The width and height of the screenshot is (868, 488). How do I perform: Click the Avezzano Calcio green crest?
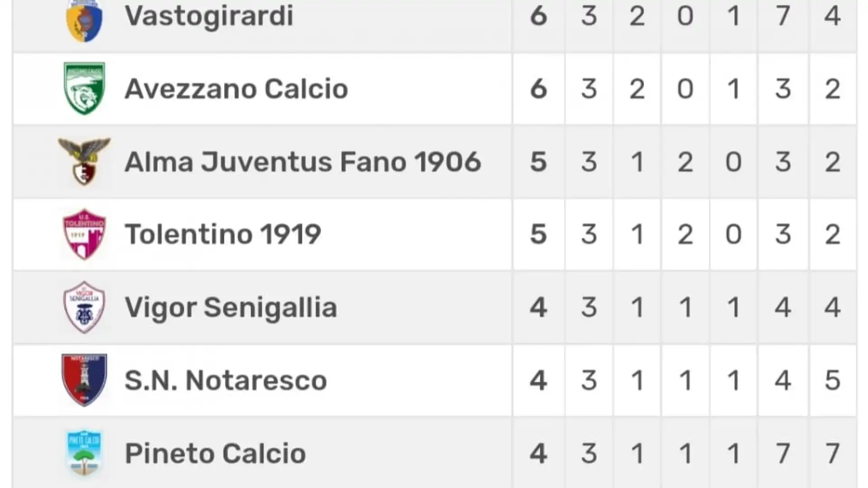click(85, 89)
